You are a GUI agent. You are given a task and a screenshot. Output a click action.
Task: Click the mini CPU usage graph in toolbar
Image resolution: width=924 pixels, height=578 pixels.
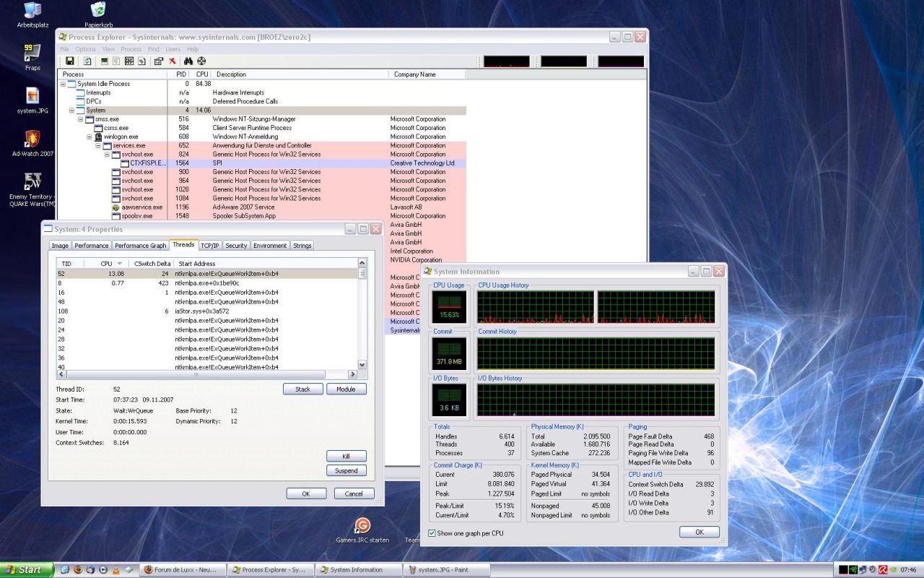[x=506, y=61]
